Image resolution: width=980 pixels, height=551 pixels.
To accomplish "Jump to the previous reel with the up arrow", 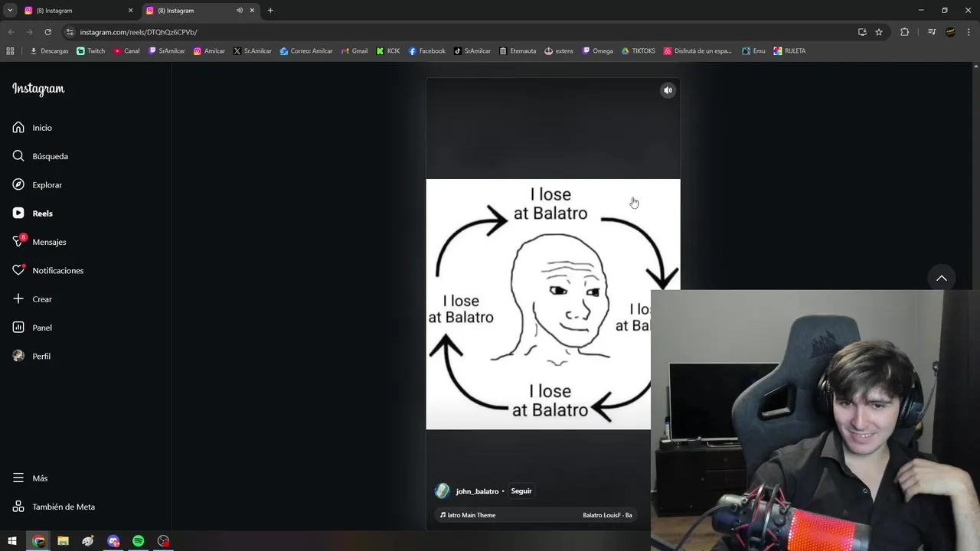I will pyautogui.click(x=942, y=278).
